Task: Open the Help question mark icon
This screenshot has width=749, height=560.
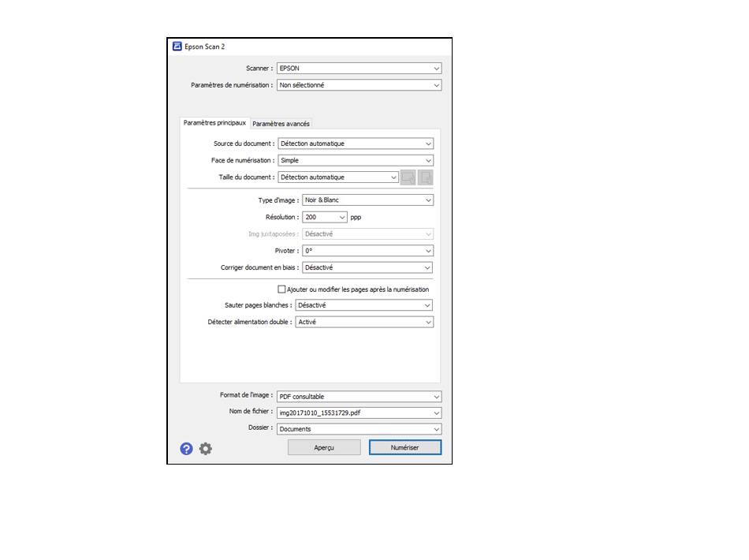Action: coord(186,449)
